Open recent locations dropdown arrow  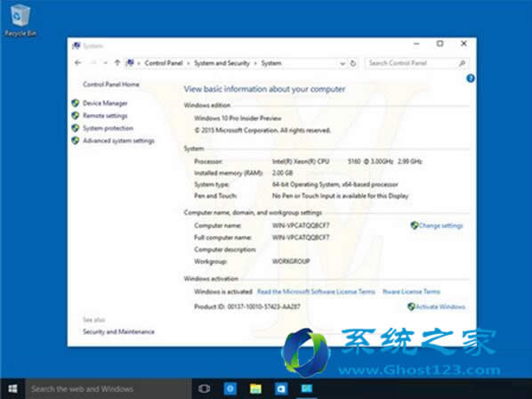pos(106,63)
